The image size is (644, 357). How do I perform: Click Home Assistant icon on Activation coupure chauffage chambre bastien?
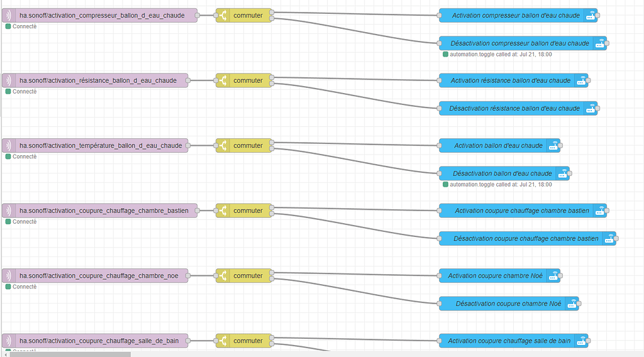[x=600, y=211]
